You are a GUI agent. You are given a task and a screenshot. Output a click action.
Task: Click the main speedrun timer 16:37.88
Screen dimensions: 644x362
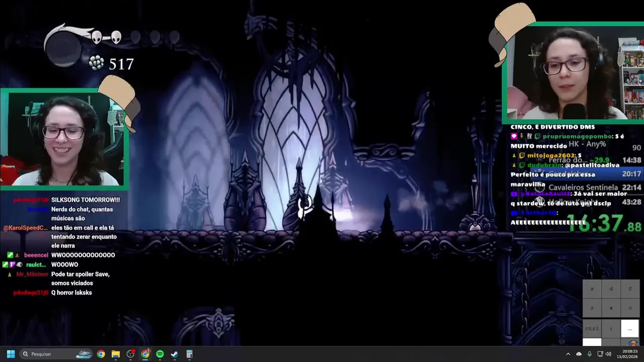[604, 223]
